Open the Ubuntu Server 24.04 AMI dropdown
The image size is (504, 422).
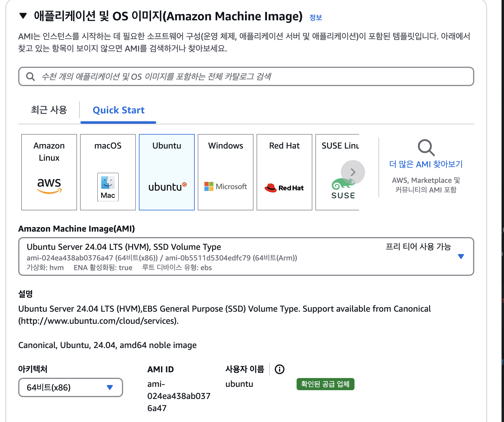[x=246, y=256]
